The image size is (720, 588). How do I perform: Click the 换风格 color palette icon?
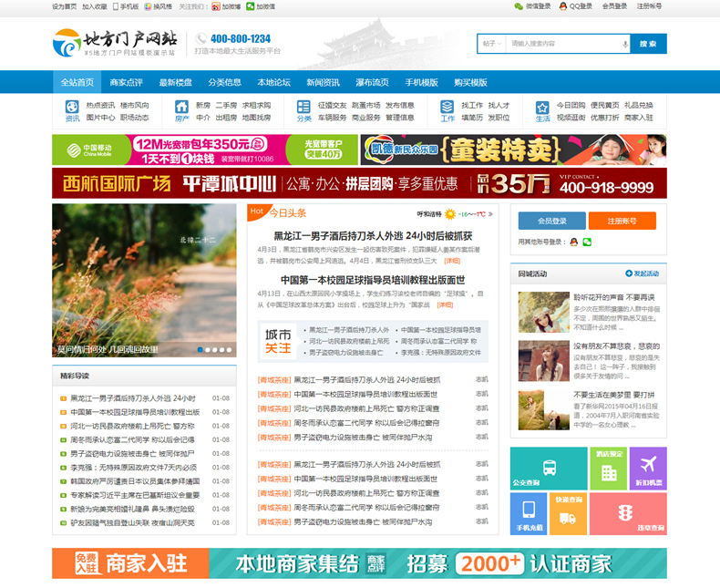pos(148,6)
